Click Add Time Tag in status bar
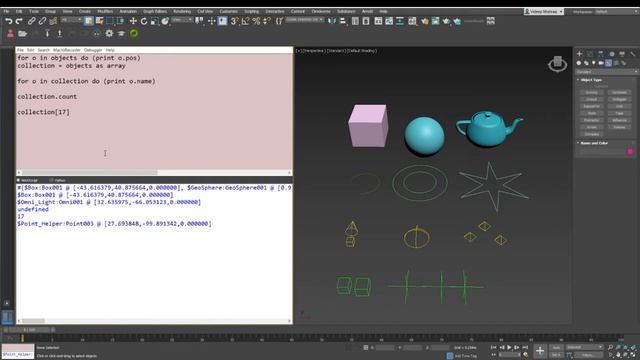Screen dimensions: 640x360 (465, 356)
